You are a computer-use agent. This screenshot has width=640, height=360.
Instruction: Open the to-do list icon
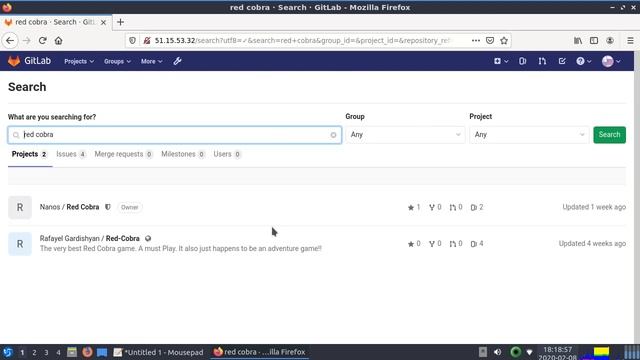562,61
